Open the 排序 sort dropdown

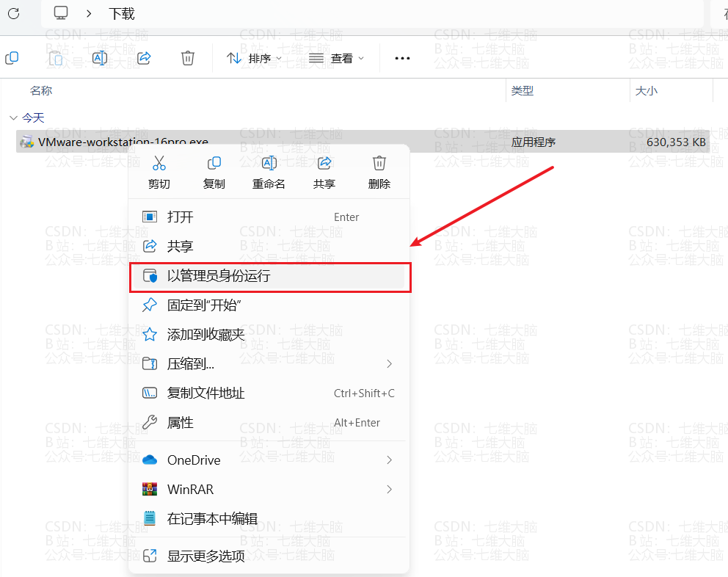(x=254, y=59)
